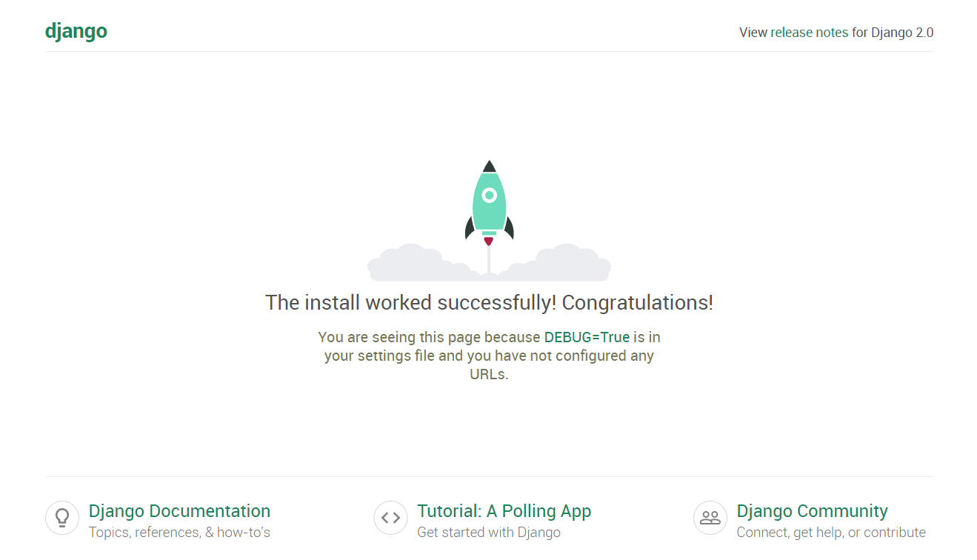Open Django Community link

812,511
